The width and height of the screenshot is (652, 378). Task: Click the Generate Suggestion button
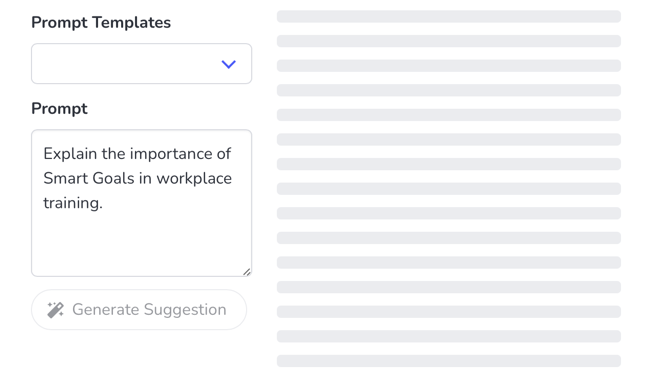pyautogui.click(x=139, y=310)
